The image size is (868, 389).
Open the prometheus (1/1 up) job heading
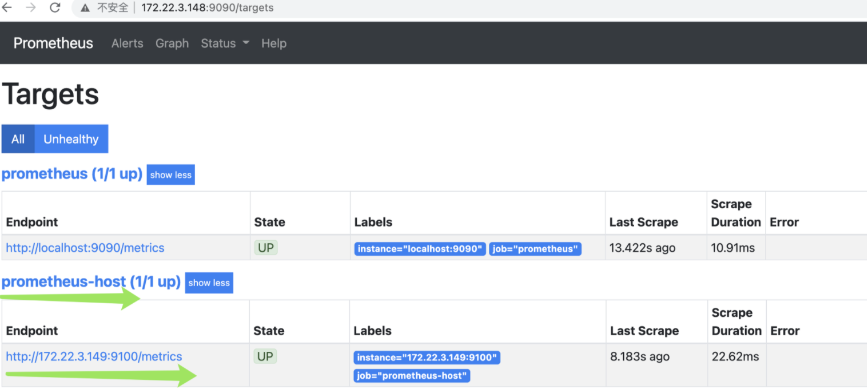72,174
